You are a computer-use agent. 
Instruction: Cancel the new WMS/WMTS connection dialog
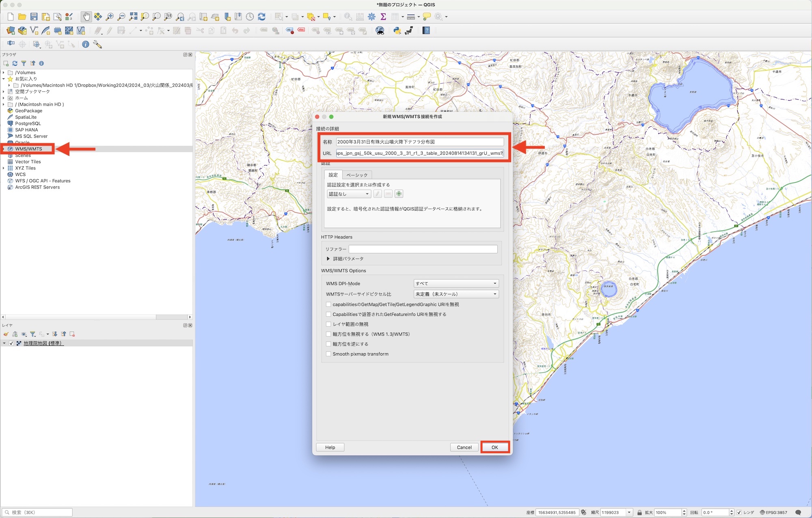point(464,447)
